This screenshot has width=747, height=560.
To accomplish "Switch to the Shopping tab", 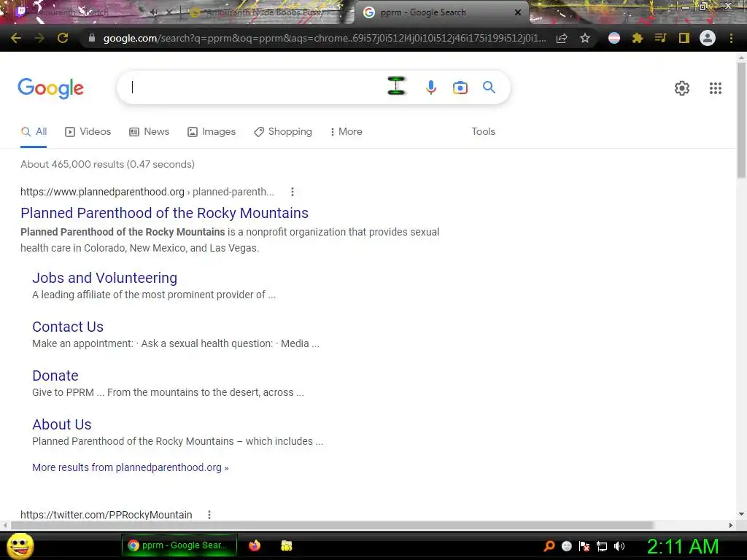I will point(283,132).
